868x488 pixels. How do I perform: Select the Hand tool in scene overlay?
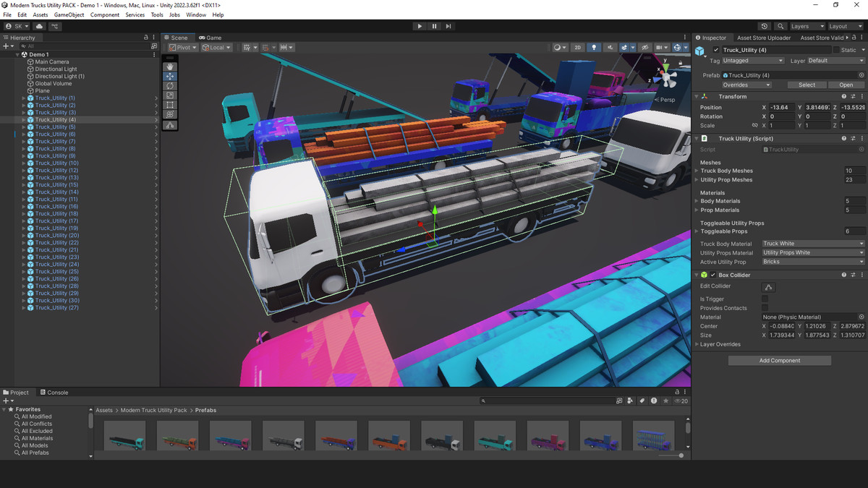point(170,67)
